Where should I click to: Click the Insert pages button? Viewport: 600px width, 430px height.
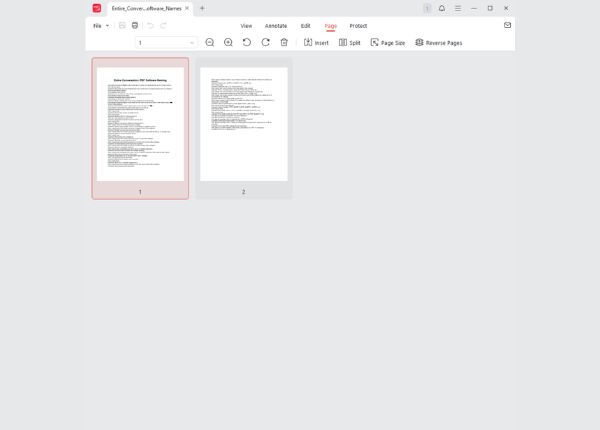pos(316,42)
